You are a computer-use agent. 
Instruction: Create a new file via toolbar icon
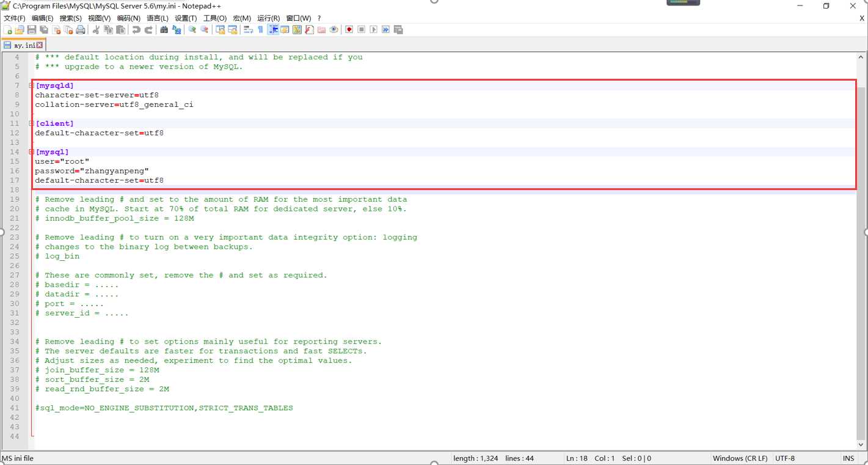tap(8, 29)
